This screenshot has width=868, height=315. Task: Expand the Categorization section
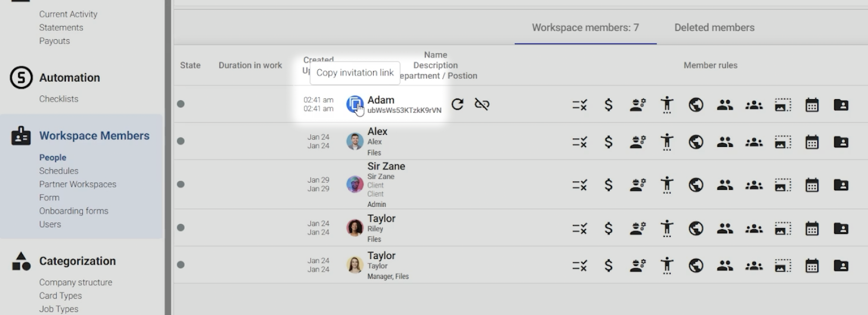[x=77, y=261]
